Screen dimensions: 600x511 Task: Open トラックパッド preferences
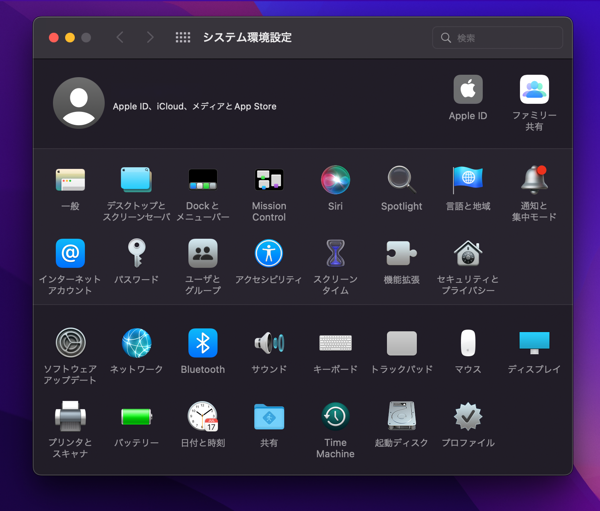(401, 343)
